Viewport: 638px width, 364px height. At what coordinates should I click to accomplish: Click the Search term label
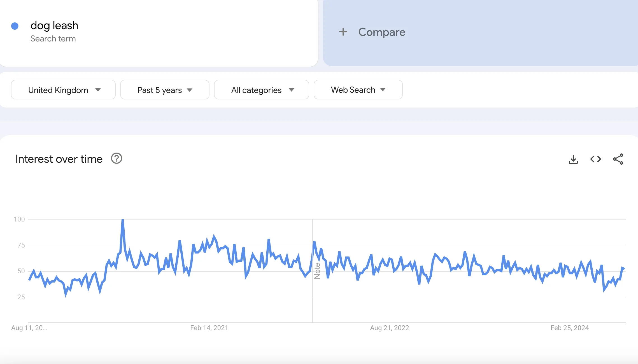click(x=53, y=39)
